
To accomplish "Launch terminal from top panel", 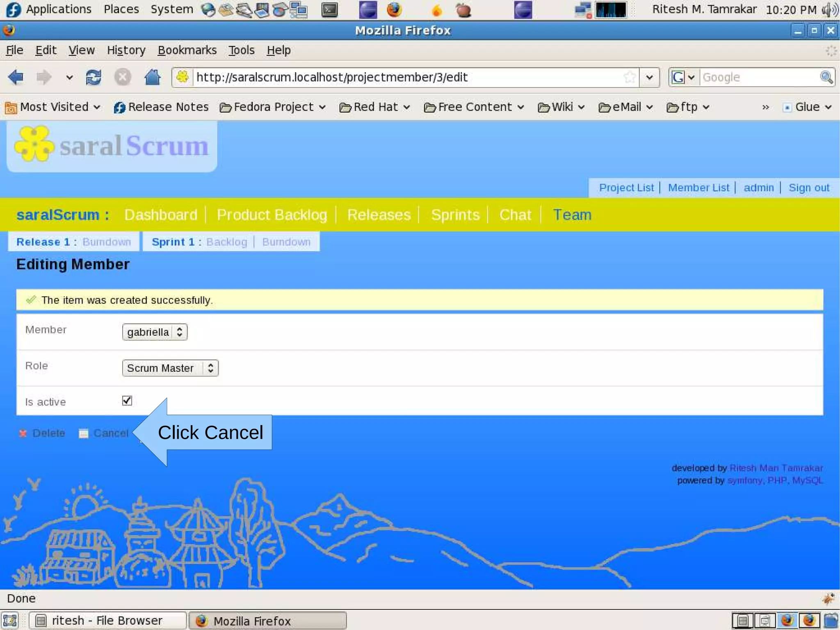I will tap(330, 9).
